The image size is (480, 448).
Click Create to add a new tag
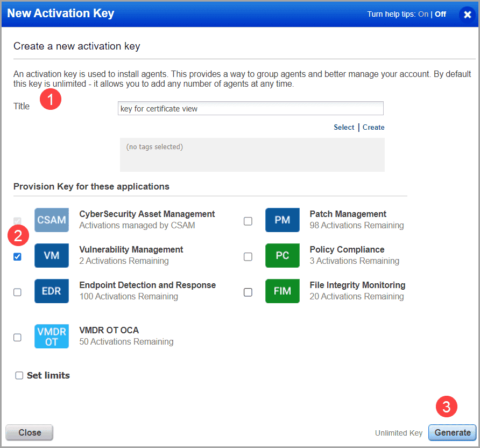[373, 127]
